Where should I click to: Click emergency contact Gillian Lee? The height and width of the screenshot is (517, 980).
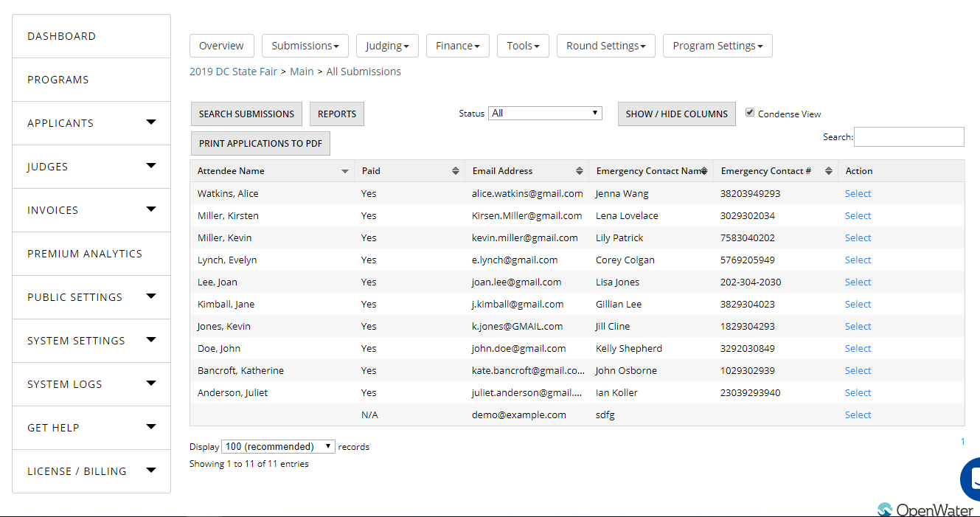click(x=619, y=304)
